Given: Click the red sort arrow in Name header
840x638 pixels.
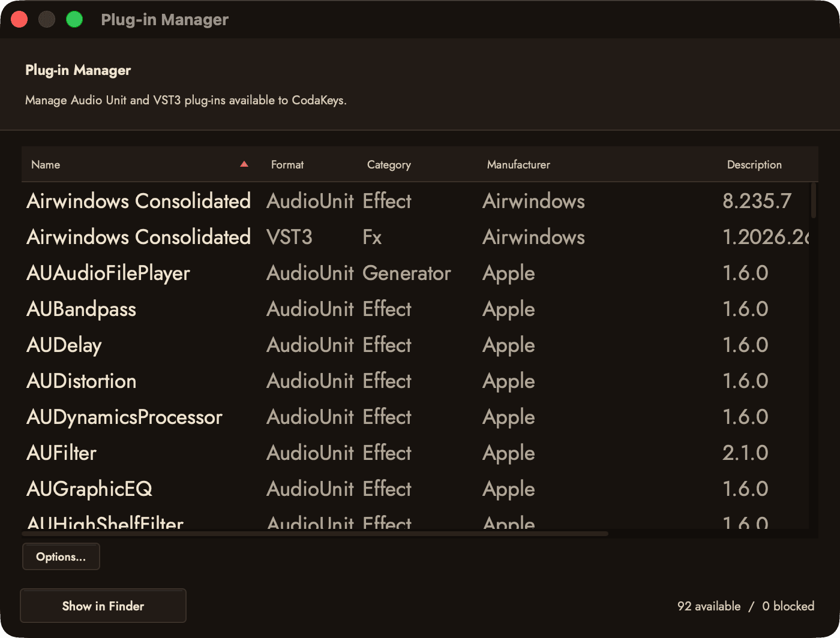Looking at the screenshot, I should point(244,164).
